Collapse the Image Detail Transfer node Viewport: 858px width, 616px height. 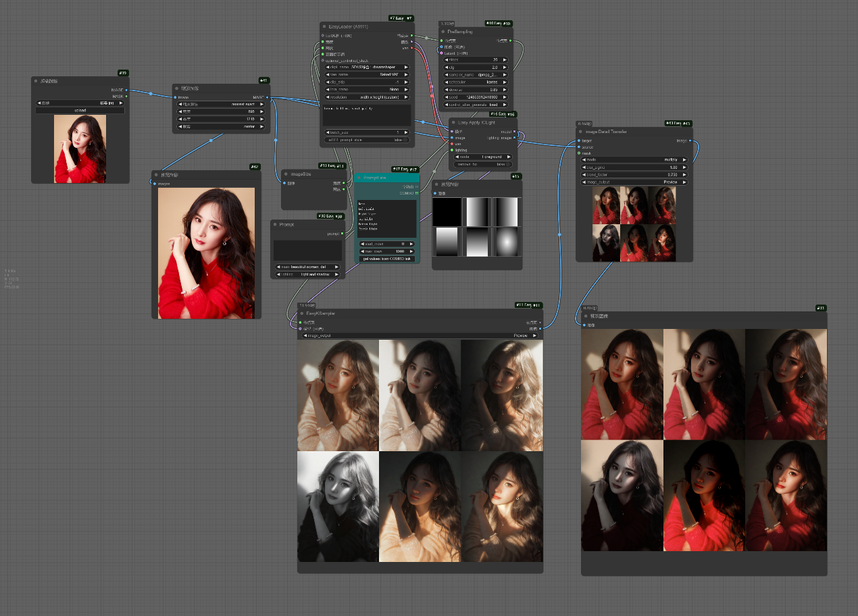tap(580, 132)
